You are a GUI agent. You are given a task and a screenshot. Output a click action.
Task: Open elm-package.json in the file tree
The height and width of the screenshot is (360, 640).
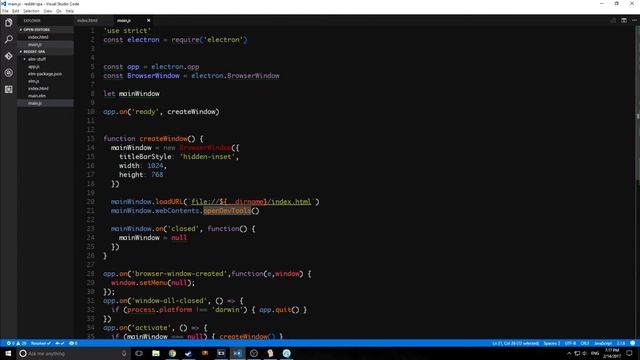[45, 74]
